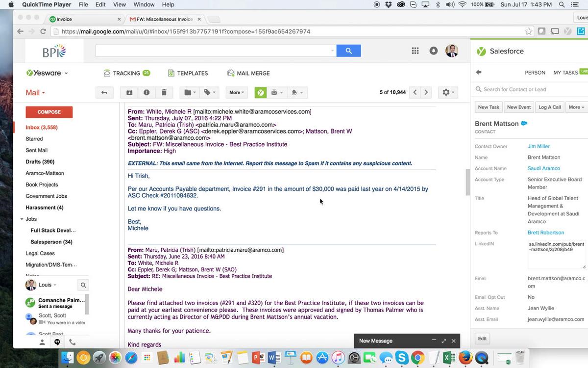Open the Edit menu

click(100, 4)
